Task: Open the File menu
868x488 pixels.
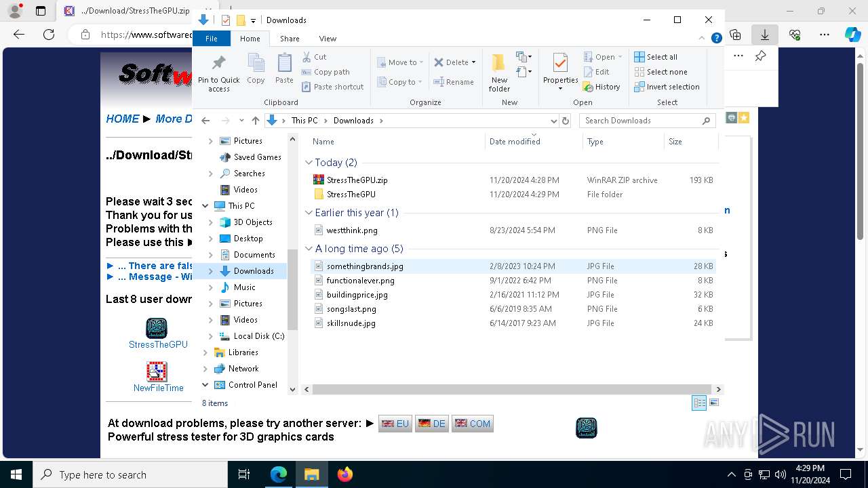Action: click(x=212, y=39)
